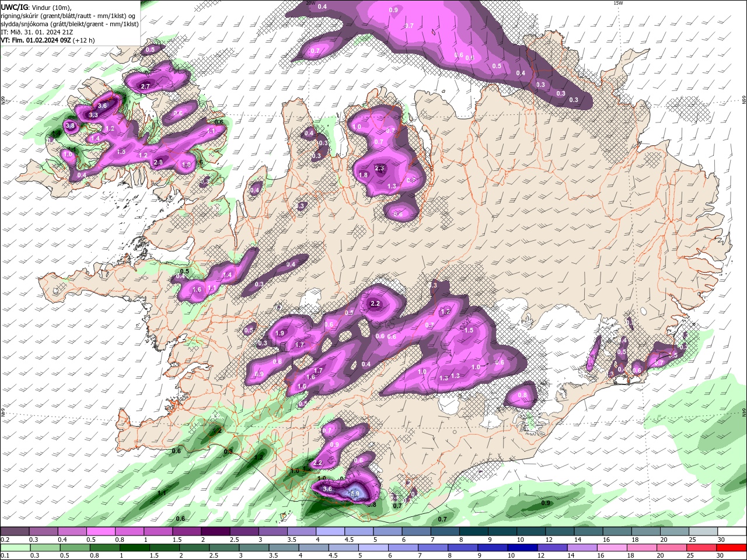Click the slydda/snjókoma legend description line
Image resolution: width=747 pixels, height=560 pixels.
coord(70,24)
